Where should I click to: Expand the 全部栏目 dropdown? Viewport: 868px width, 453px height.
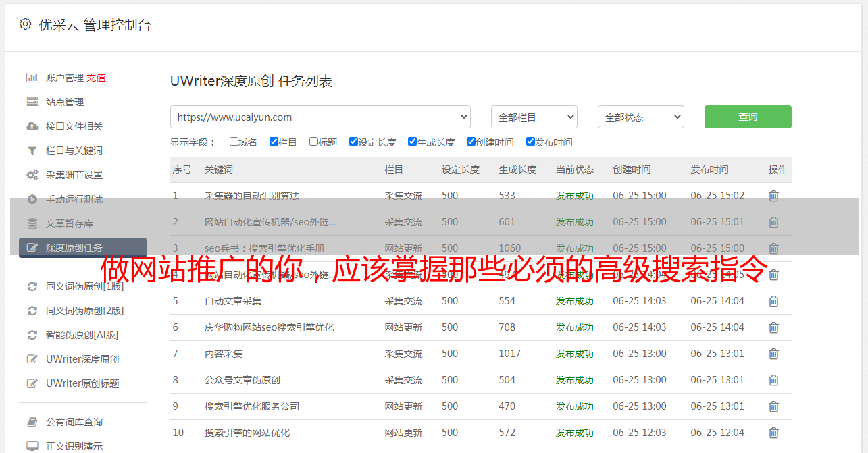tap(534, 117)
